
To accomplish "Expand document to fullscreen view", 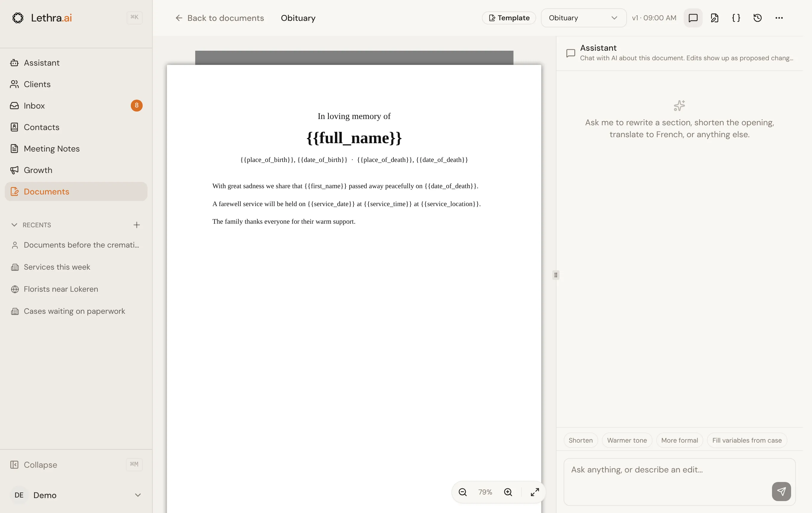I will point(535,492).
